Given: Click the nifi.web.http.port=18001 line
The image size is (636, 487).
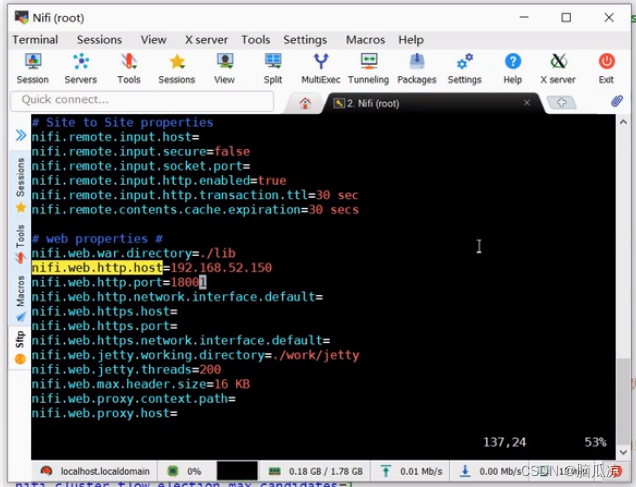Looking at the screenshot, I should pos(119,282).
